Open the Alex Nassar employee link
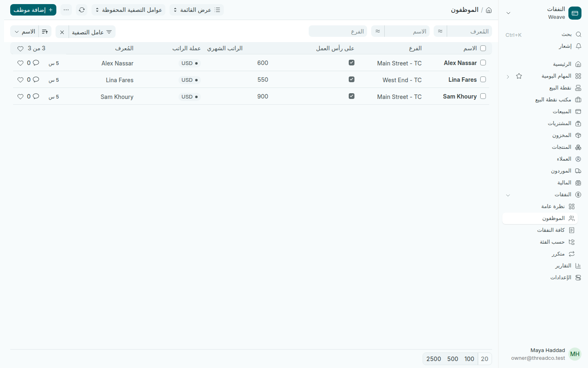The width and height of the screenshot is (588, 368). point(460,63)
